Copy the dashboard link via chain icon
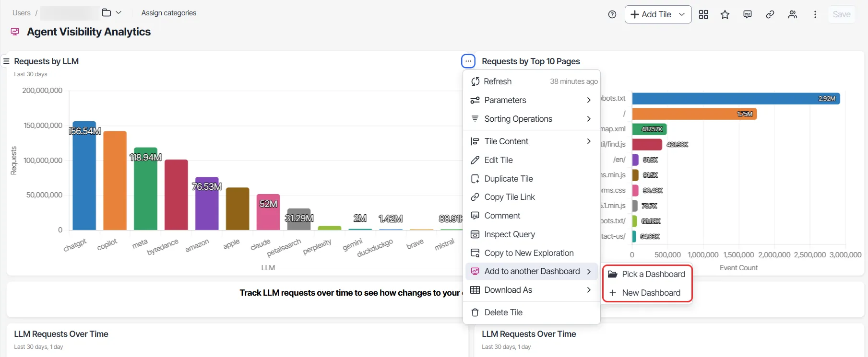Viewport: 868px width, 357px height. click(x=770, y=14)
